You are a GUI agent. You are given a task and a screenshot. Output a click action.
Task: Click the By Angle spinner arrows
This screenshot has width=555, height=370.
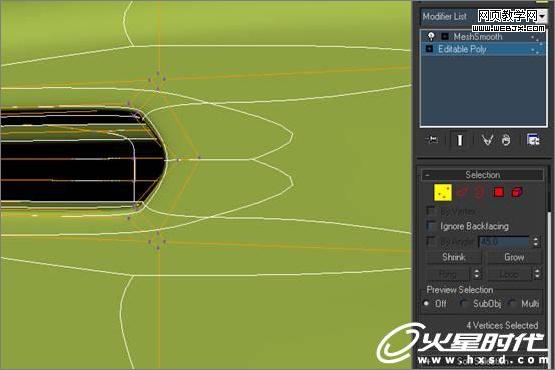(536, 242)
